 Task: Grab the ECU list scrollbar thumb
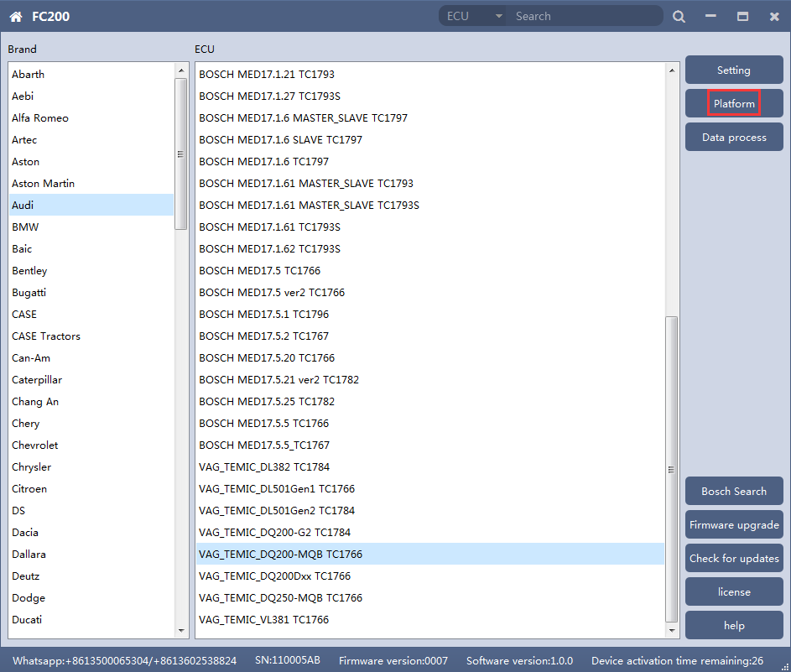[x=671, y=469]
